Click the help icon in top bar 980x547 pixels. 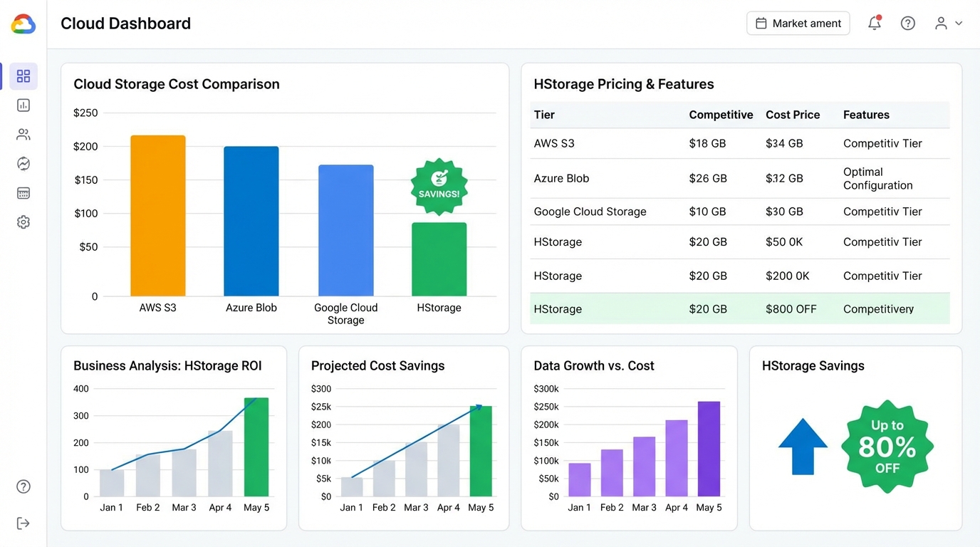click(x=907, y=24)
